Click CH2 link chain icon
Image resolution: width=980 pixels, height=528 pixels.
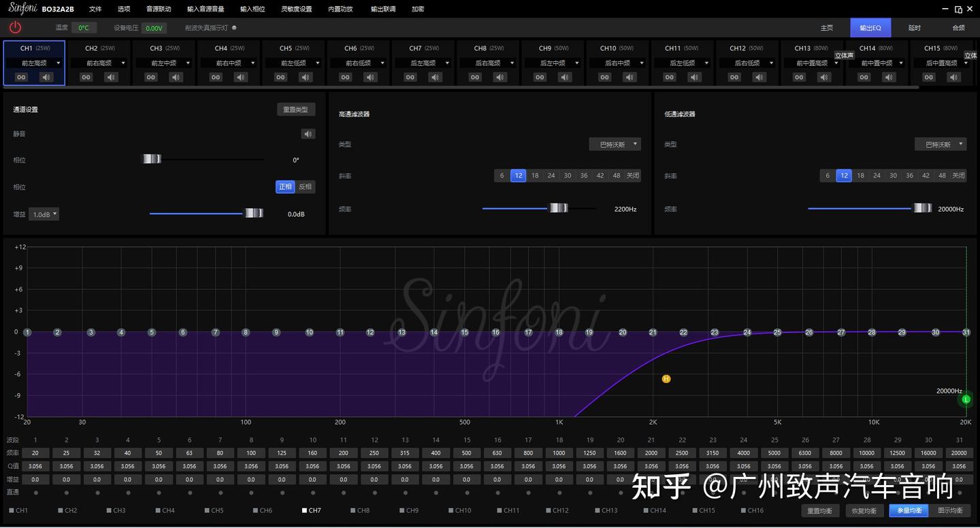tap(86, 77)
